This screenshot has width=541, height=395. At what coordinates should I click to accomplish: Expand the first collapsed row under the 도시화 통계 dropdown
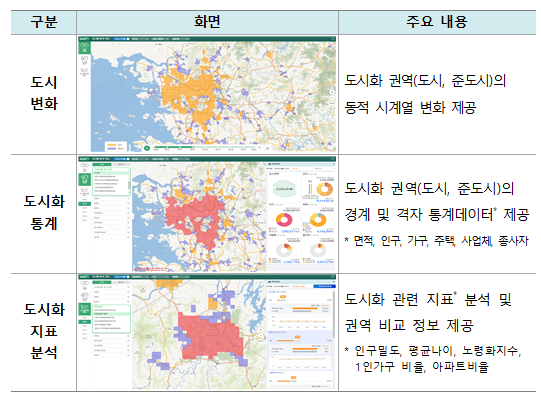pos(111,198)
